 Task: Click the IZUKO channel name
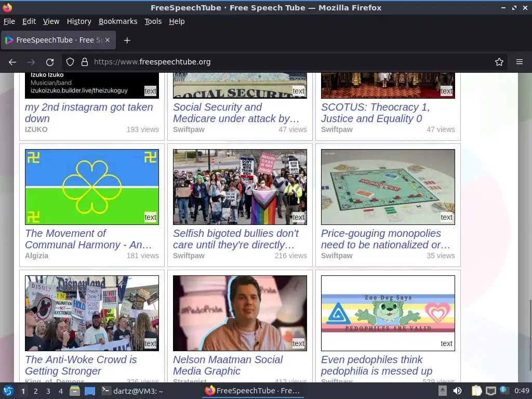tap(36, 129)
